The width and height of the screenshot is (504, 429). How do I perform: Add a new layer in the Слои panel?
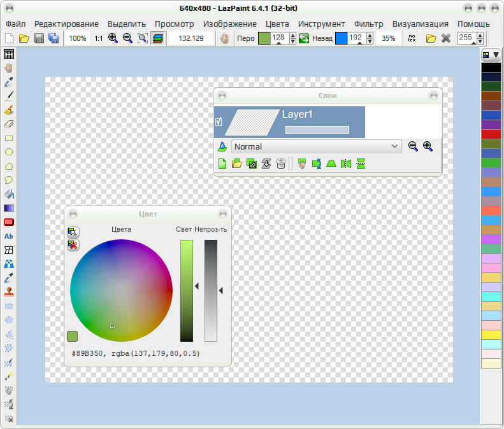click(222, 164)
